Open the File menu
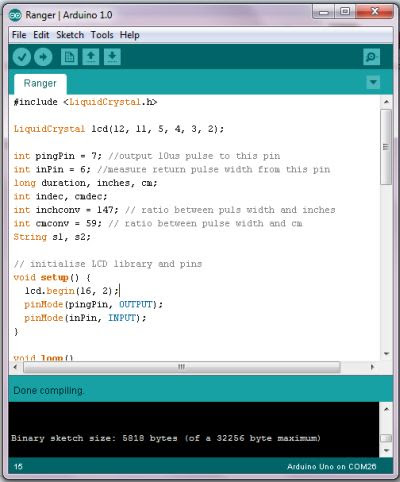This screenshot has width=400, height=482. (19, 35)
